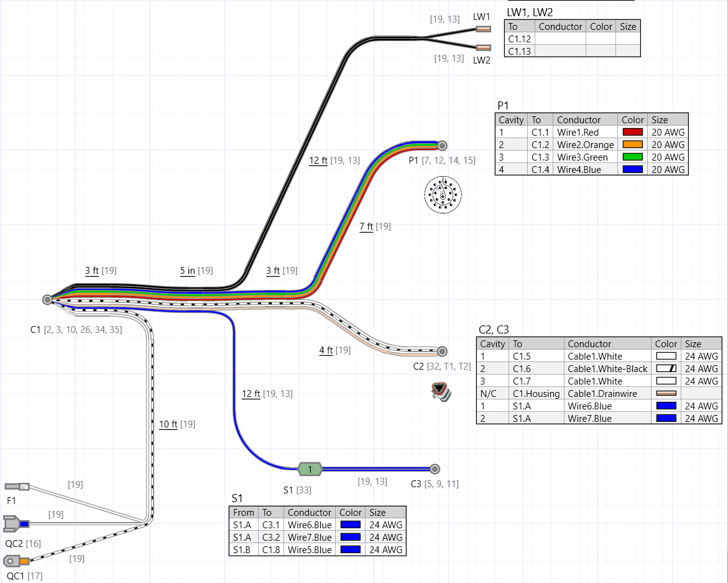Click the Wire2.Orange conductor cell

(586, 144)
